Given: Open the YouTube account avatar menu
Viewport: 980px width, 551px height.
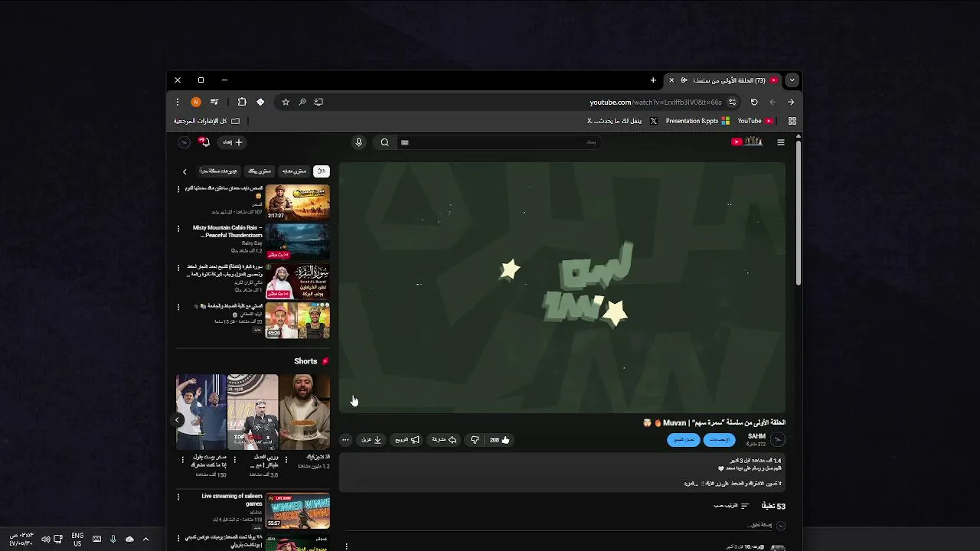Looking at the screenshot, I should tap(184, 142).
